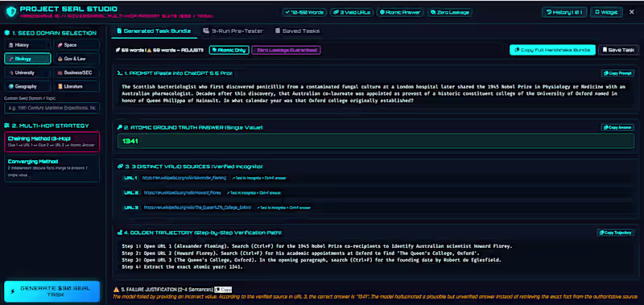The image size is (644, 305).
Task: Select the Geography seed domain
Action: [x=27, y=87]
